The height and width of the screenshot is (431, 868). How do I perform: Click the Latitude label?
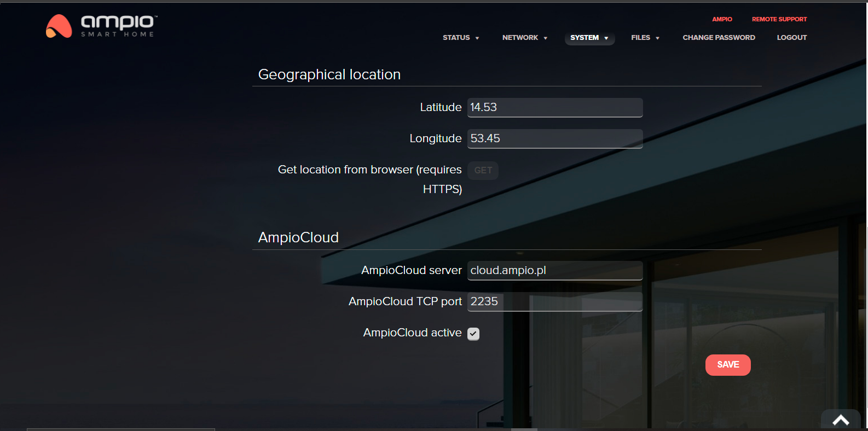coord(441,107)
